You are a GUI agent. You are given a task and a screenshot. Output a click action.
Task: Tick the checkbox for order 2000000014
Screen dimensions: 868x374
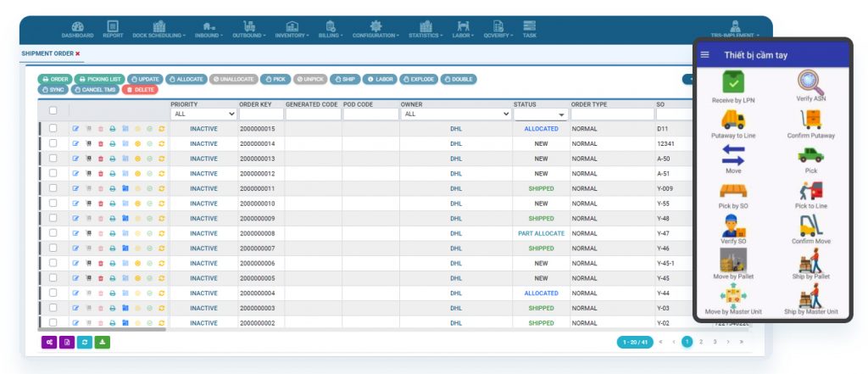pos(53,143)
